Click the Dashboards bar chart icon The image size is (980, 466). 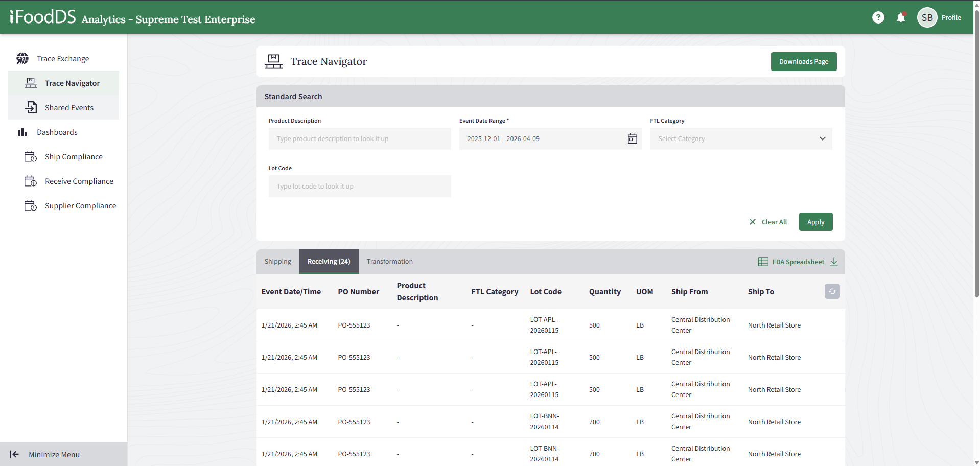22,132
